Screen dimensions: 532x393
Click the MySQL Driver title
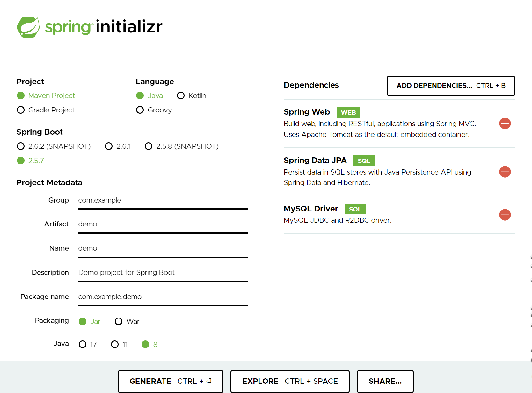pos(311,209)
